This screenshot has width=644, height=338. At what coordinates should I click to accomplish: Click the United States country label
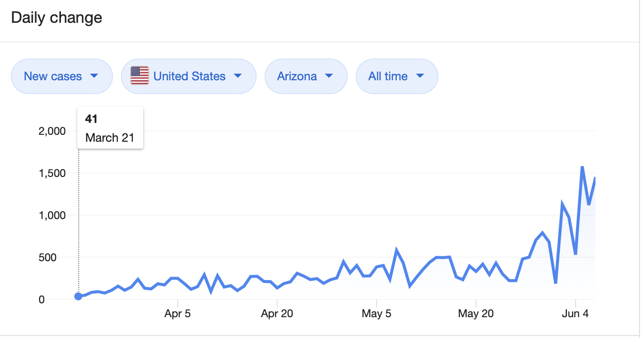tap(189, 76)
